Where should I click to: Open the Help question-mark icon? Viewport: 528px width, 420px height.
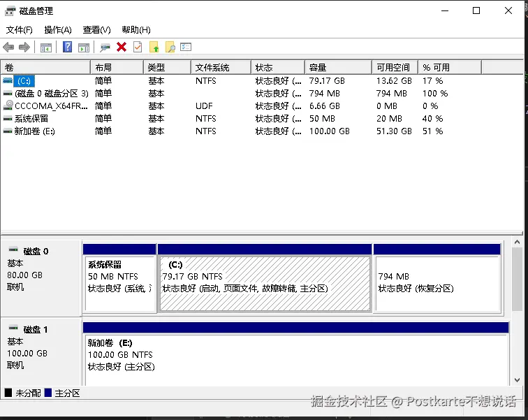67,47
